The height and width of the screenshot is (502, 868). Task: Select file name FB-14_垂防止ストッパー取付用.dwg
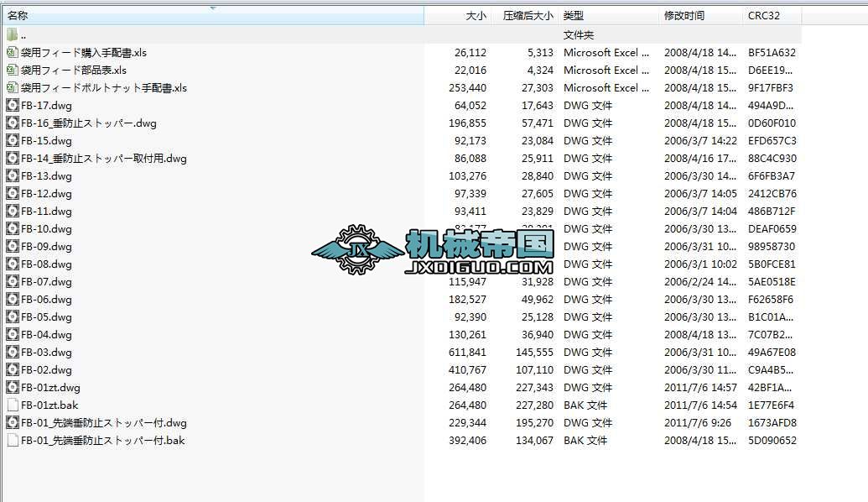pyautogui.click(x=104, y=159)
